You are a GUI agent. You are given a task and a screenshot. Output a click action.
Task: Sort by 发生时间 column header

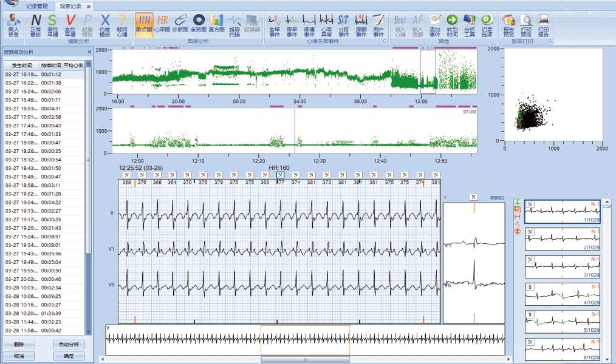coord(22,64)
